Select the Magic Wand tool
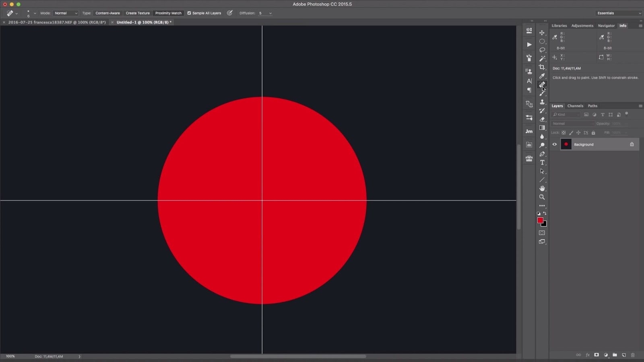This screenshot has height=362, width=644. [542, 59]
